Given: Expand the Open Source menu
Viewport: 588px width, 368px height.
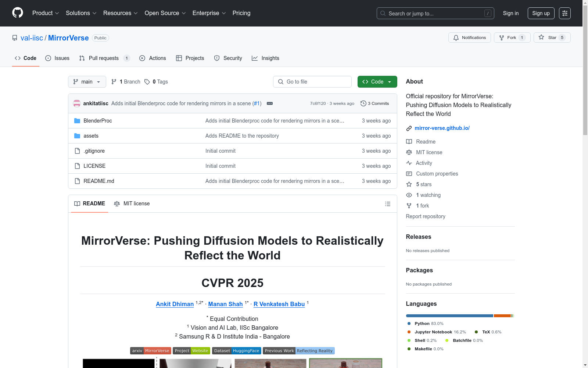Looking at the screenshot, I should click(x=165, y=13).
